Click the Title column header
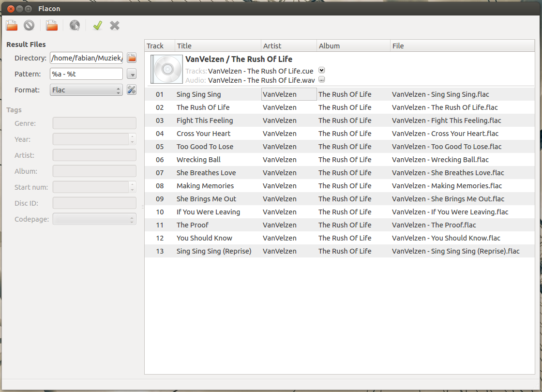 pyautogui.click(x=218, y=46)
